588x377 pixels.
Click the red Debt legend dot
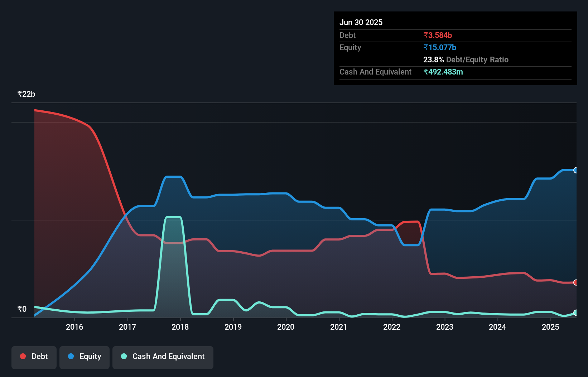[23, 356]
